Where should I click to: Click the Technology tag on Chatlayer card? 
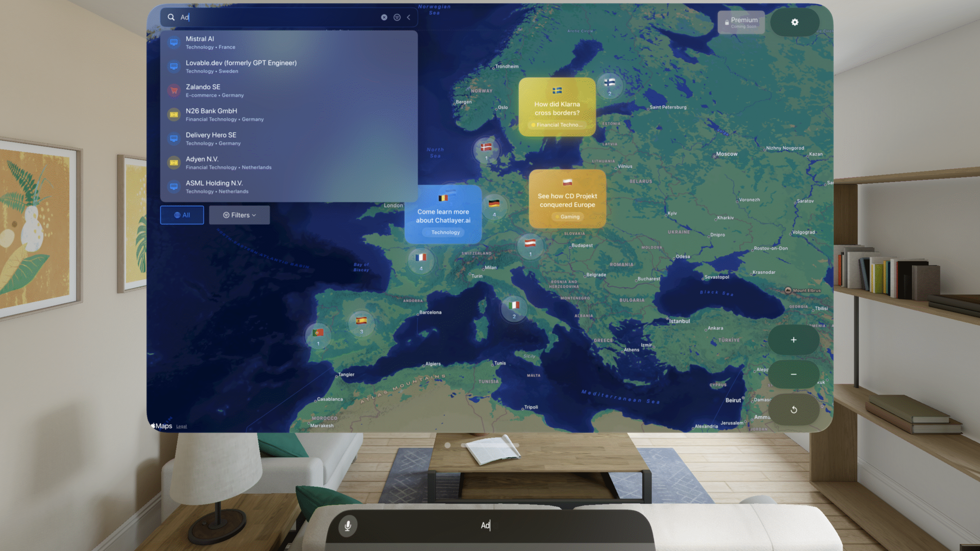[x=443, y=232]
